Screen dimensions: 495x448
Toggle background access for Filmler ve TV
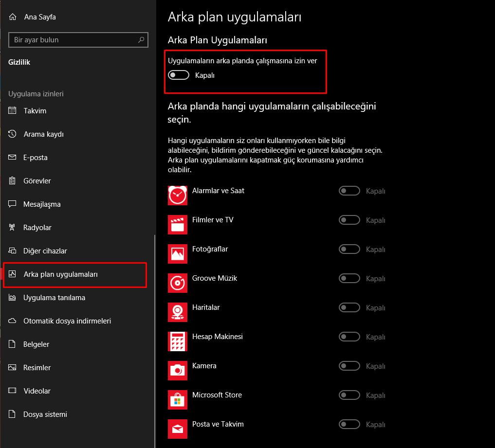[x=349, y=220]
